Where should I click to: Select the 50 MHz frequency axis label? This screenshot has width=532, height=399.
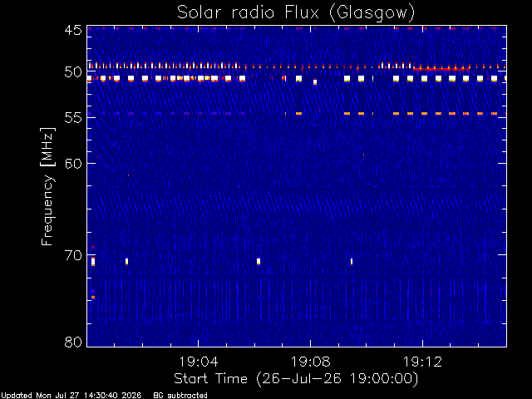click(x=73, y=72)
